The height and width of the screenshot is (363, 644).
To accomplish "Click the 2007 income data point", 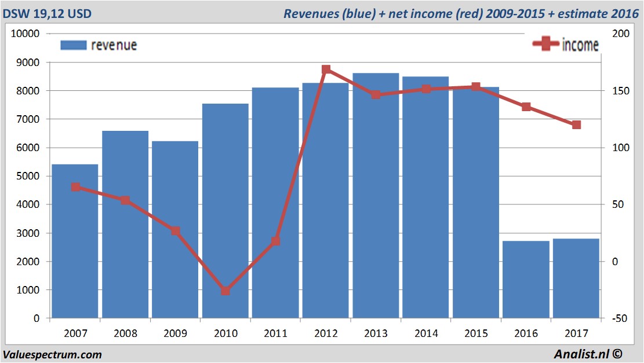I will 75,187.
